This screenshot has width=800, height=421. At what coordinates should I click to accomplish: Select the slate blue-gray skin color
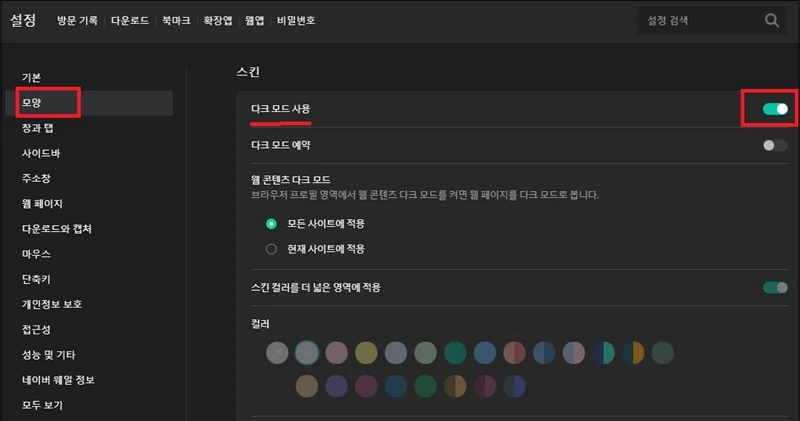[396, 353]
